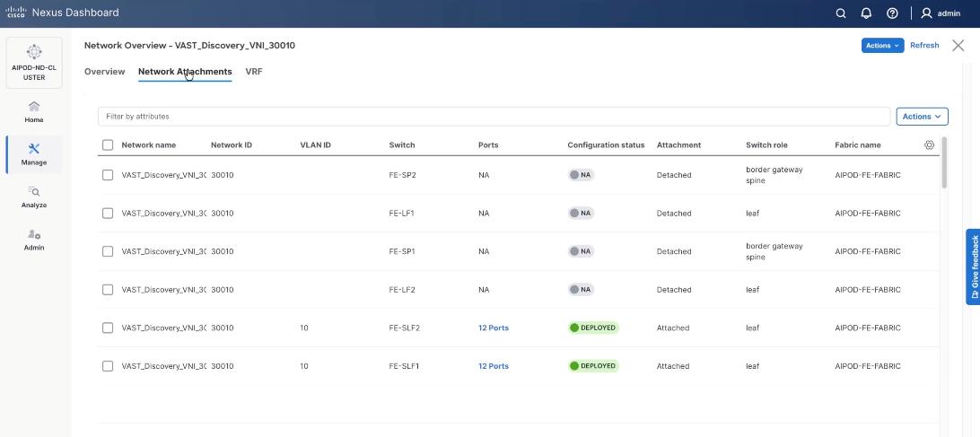
Task: Click the DEPLOYED badge for FE-SLF2
Action: tap(593, 328)
